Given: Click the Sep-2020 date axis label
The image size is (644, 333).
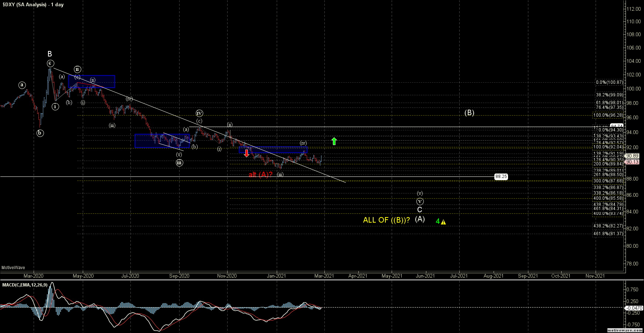Looking at the screenshot, I should [x=179, y=276].
